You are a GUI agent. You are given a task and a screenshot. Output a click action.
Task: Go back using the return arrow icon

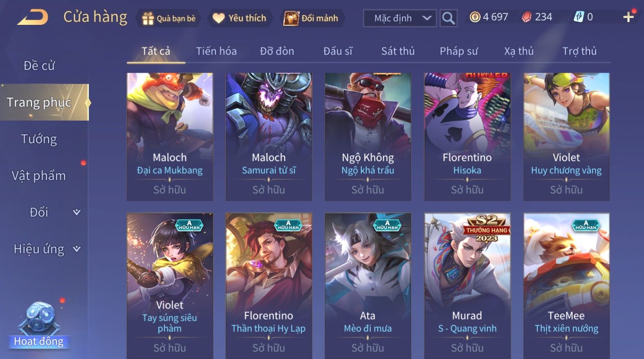pyautogui.click(x=32, y=18)
